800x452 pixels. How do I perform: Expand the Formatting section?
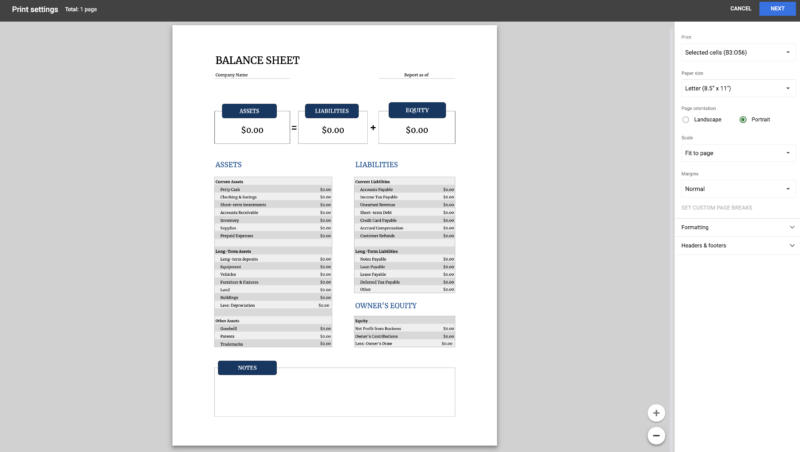738,228
